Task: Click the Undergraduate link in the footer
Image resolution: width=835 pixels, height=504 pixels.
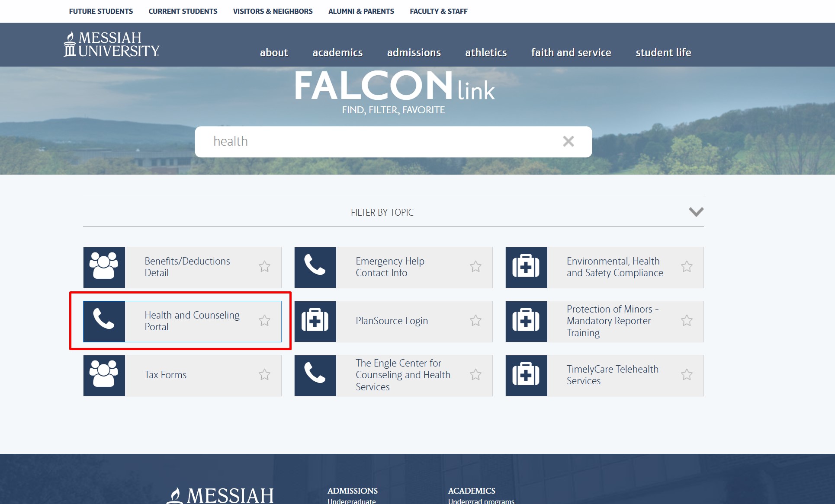Action: click(x=351, y=501)
